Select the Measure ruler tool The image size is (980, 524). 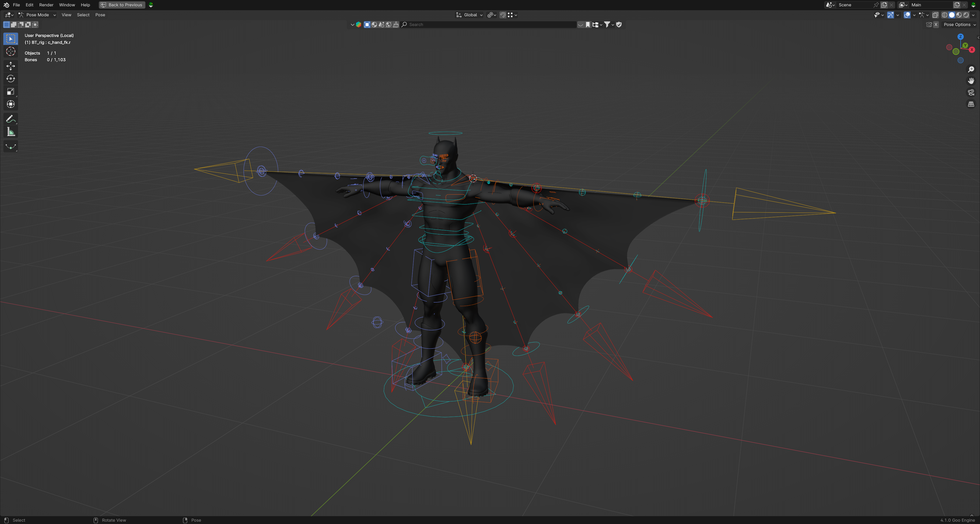pyautogui.click(x=11, y=132)
